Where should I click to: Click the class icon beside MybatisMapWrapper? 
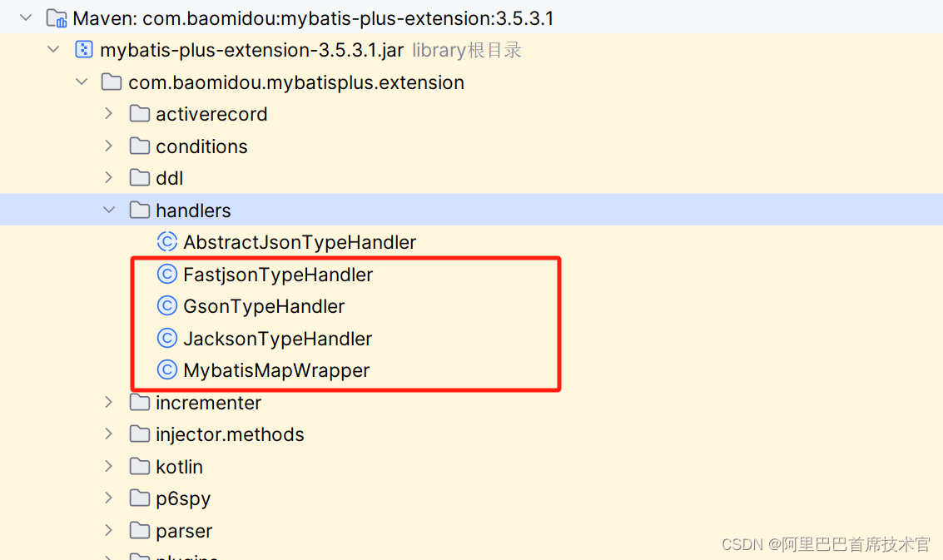166,370
